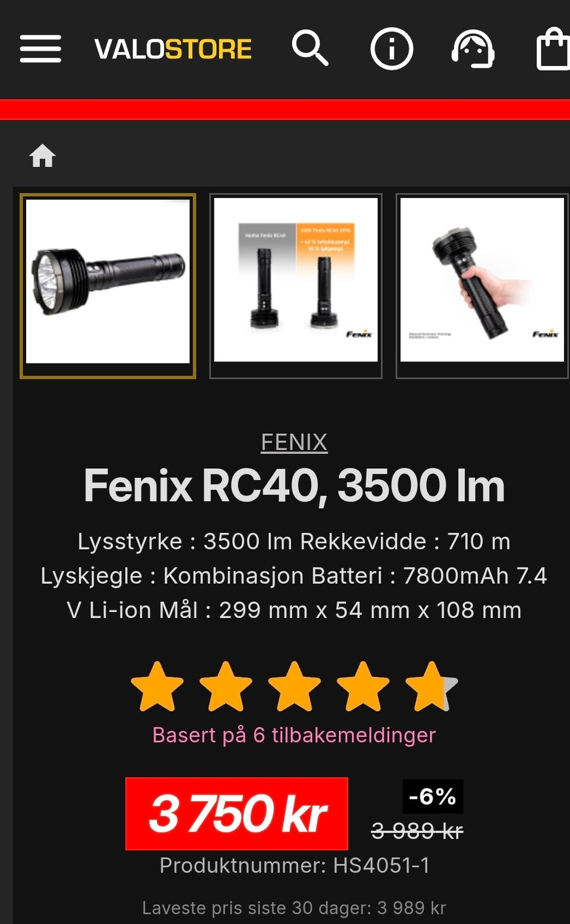The height and width of the screenshot is (924, 570).
Task: Open the search magnifier icon
Action: click(x=310, y=48)
